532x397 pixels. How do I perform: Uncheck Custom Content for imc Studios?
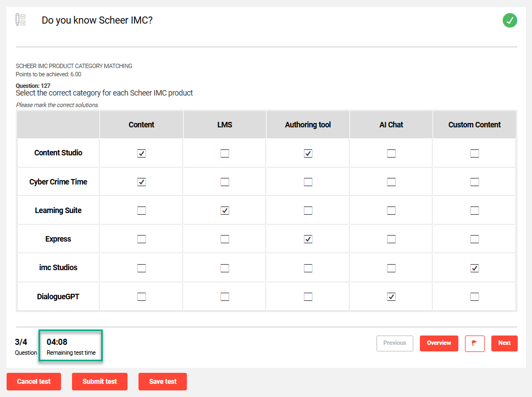(475, 268)
